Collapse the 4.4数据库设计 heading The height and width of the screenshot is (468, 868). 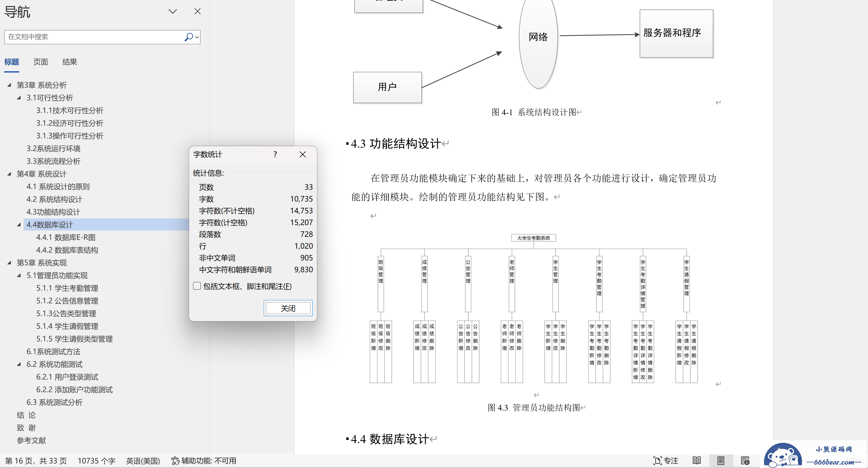point(19,225)
